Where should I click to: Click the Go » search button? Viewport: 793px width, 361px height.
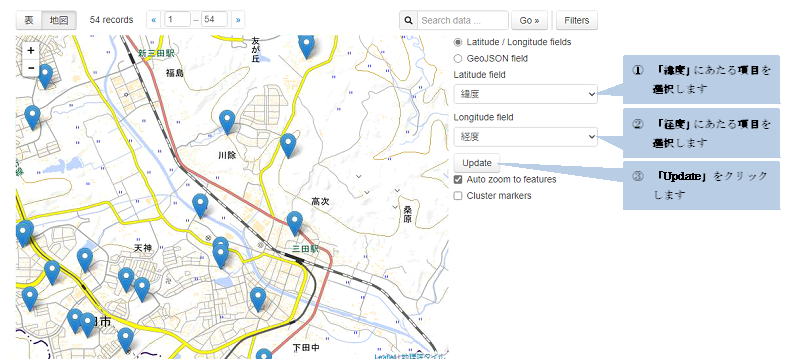pos(529,20)
